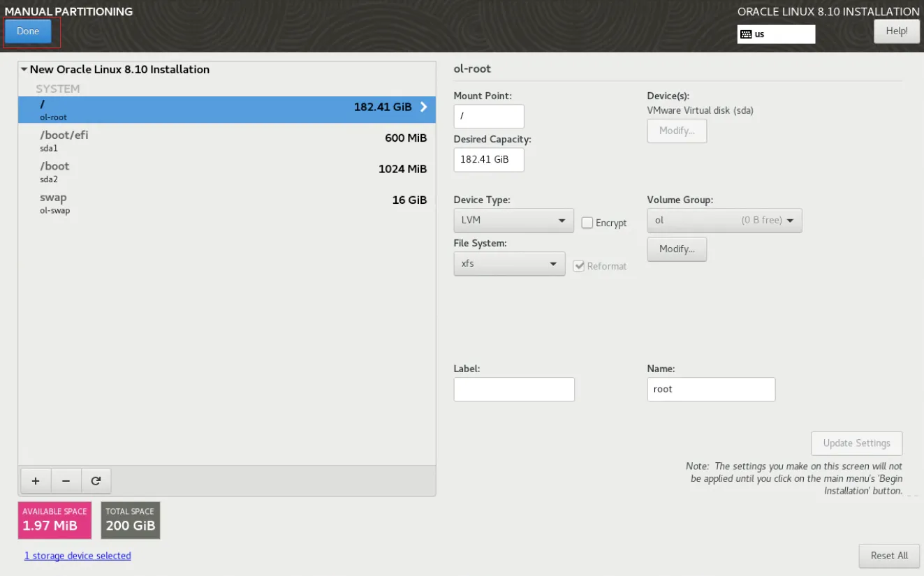Click the reload storage configuration icon
The height and width of the screenshot is (576, 924).
96,480
